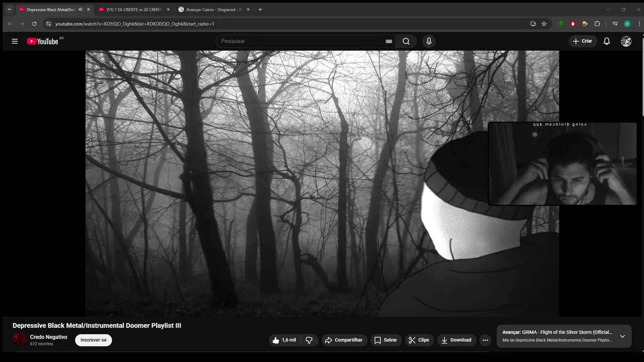The height and width of the screenshot is (362, 644).
Task: Go back in browser history
Action: [10, 24]
